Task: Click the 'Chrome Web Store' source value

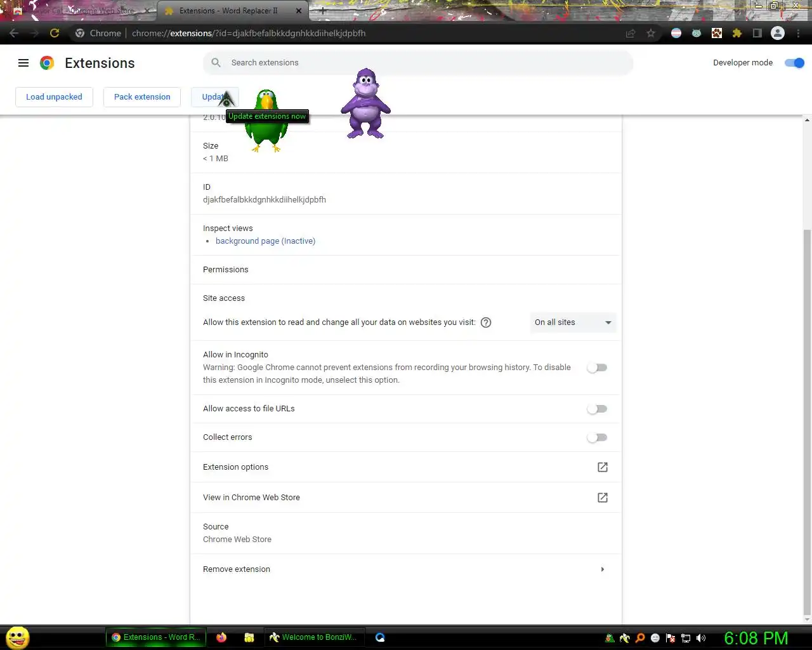Action: coord(237,540)
